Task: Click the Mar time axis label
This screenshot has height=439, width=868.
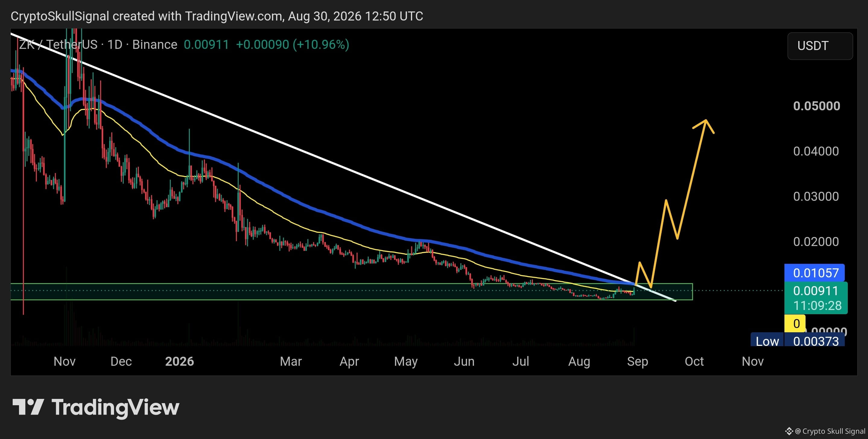Action: (x=291, y=362)
